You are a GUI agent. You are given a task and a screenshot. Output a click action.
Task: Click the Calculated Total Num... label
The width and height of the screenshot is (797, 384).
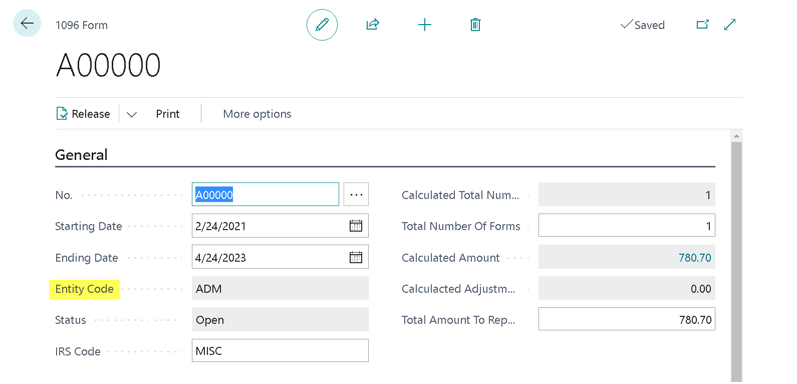[461, 195]
